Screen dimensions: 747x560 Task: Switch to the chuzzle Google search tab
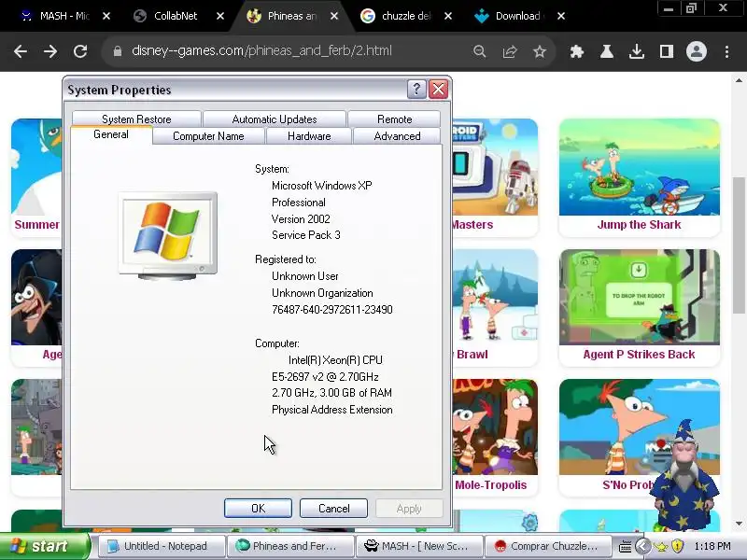tap(405, 16)
